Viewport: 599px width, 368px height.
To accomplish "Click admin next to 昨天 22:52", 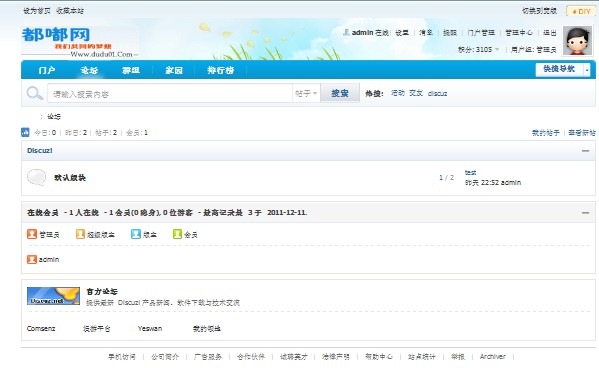I will (511, 183).
